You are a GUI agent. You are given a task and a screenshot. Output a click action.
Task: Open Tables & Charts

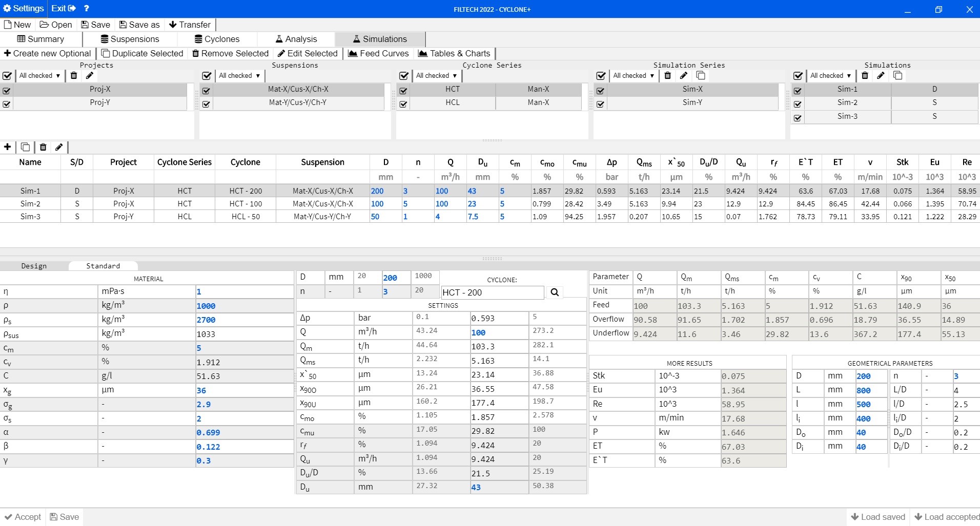454,53
